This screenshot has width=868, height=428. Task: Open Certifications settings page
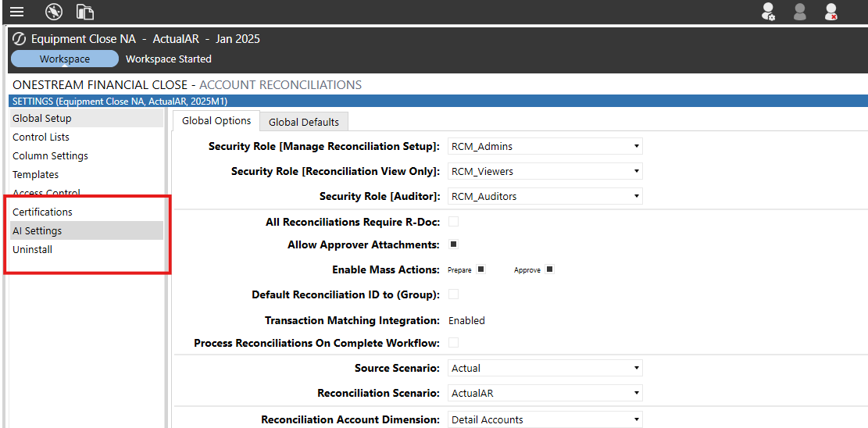pos(87,212)
